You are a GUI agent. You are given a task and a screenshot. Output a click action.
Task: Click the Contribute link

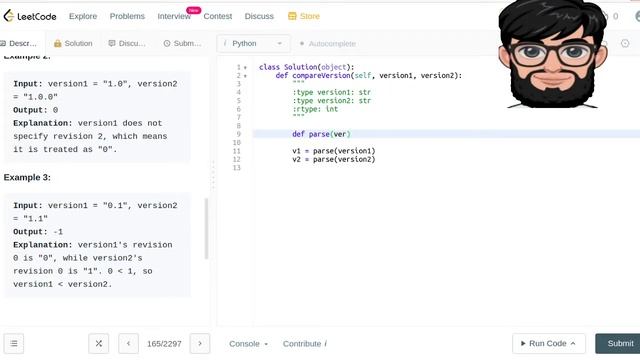305,344
